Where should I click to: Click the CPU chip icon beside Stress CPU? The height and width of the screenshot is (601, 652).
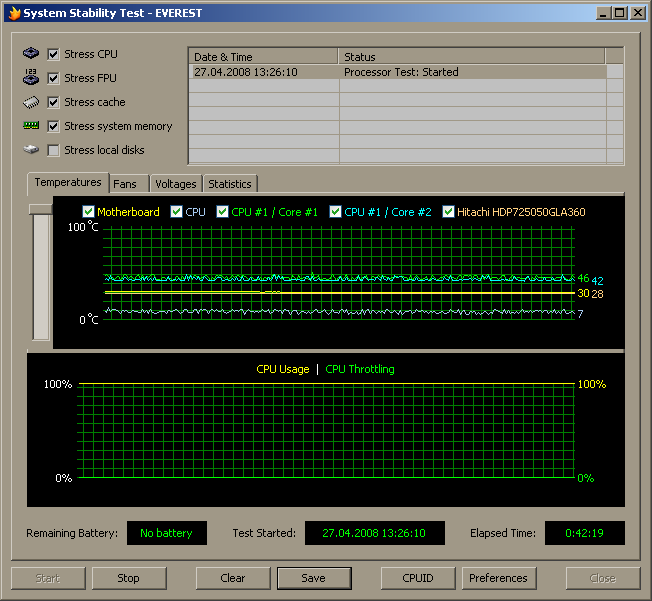tap(31, 54)
